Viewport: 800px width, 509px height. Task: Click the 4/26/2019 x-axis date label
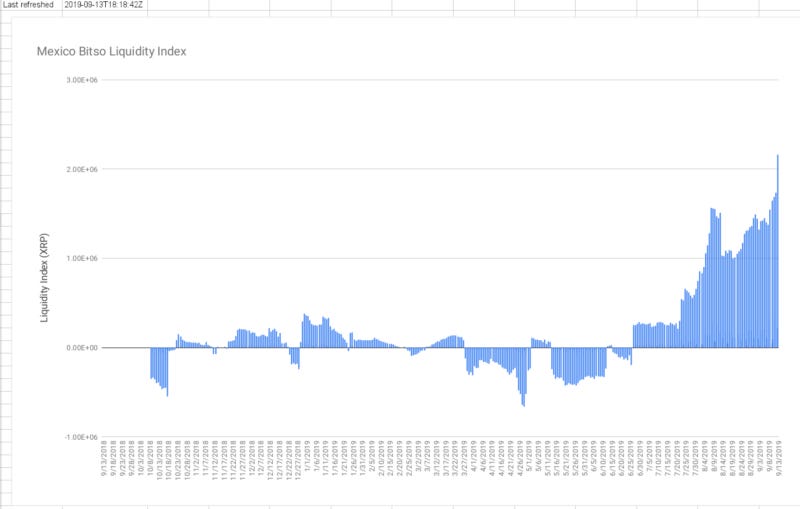pyautogui.click(x=520, y=459)
